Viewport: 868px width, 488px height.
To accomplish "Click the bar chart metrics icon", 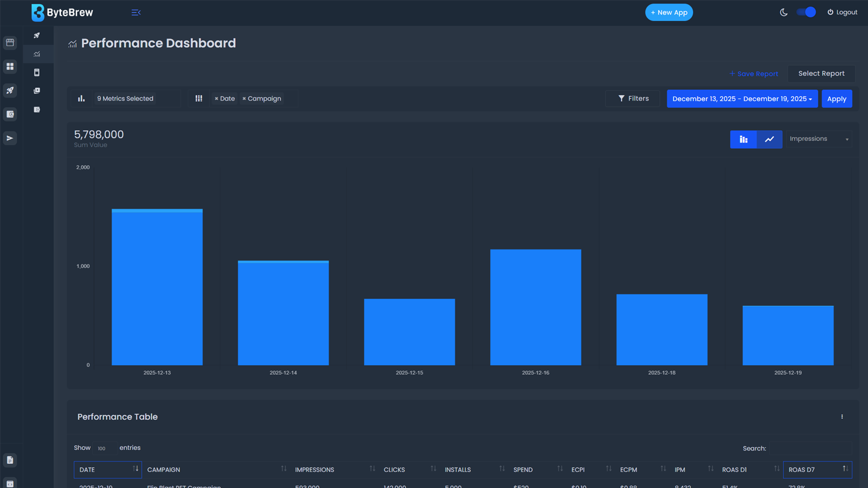I will tap(81, 98).
